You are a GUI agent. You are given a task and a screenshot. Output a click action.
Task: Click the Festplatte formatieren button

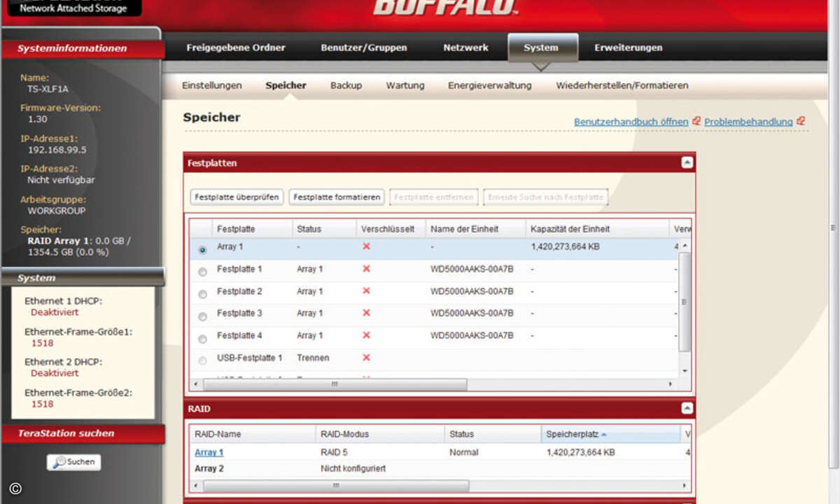[337, 197]
